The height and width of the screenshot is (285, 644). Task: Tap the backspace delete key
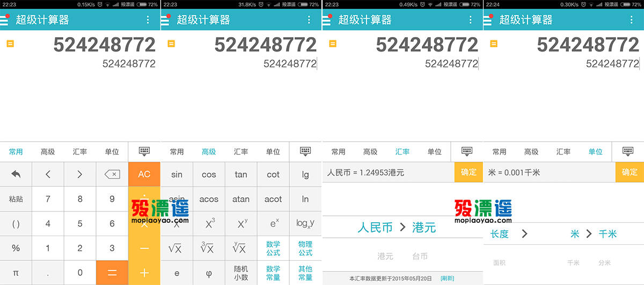112,174
